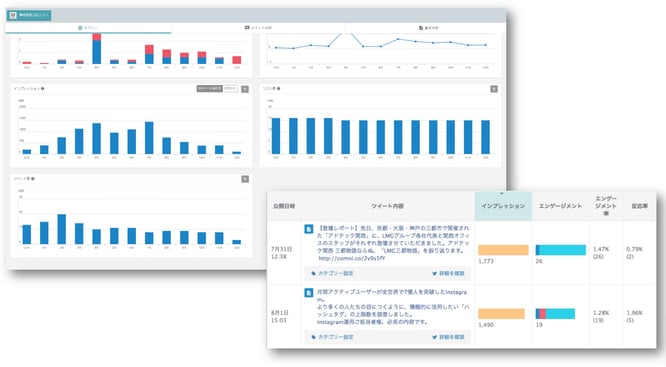666x367 pixels.
Task: Click the 1.96% reaction rate value
Action: [x=635, y=313]
